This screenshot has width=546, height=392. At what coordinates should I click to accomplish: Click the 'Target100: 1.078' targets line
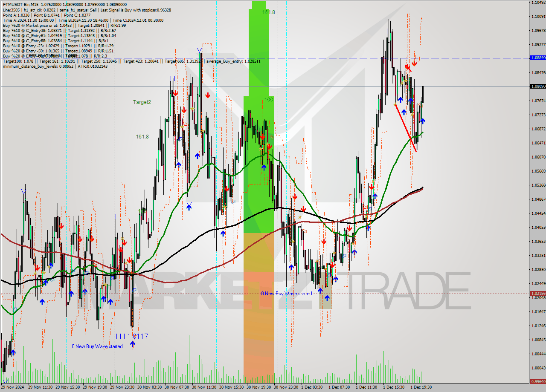point(131,61)
